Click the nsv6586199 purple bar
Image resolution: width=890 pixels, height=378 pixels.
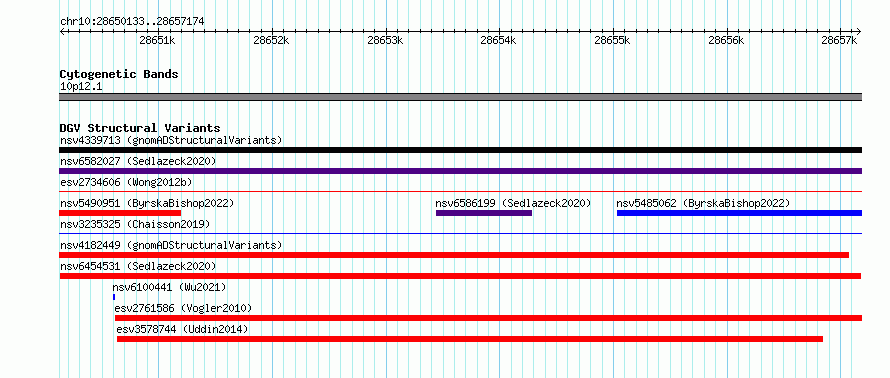coord(484,213)
